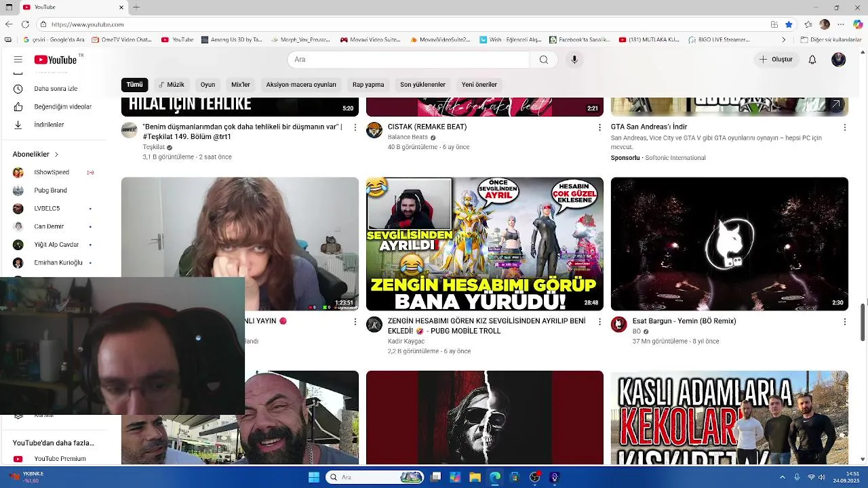This screenshot has height=488, width=868.
Task: Play the ZENGİN HESABIMI GÖRÜP thumbnail
Action: [x=485, y=244]
